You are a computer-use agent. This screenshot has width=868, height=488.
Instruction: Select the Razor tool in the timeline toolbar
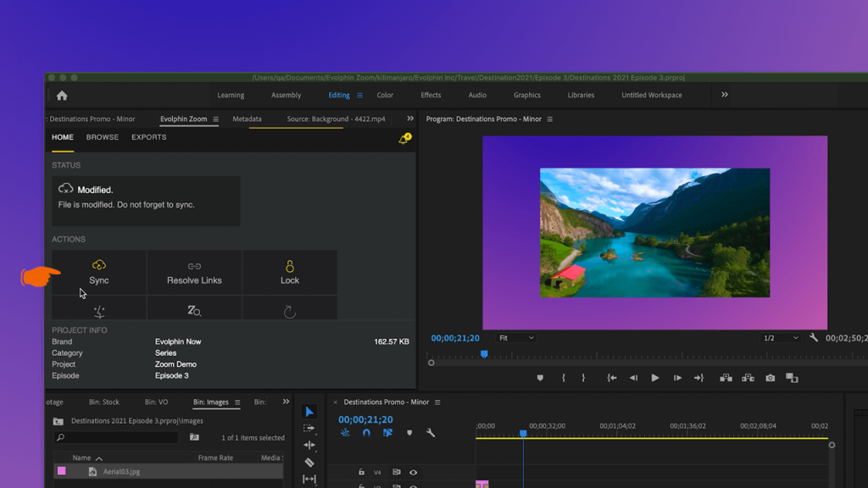[309, 461]
